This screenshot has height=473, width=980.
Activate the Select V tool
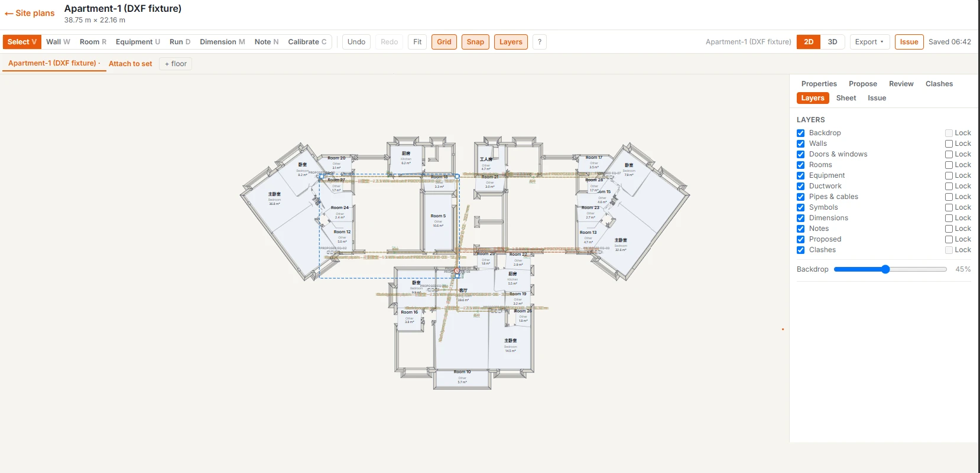pyautogui.click(x=22, y=42)
